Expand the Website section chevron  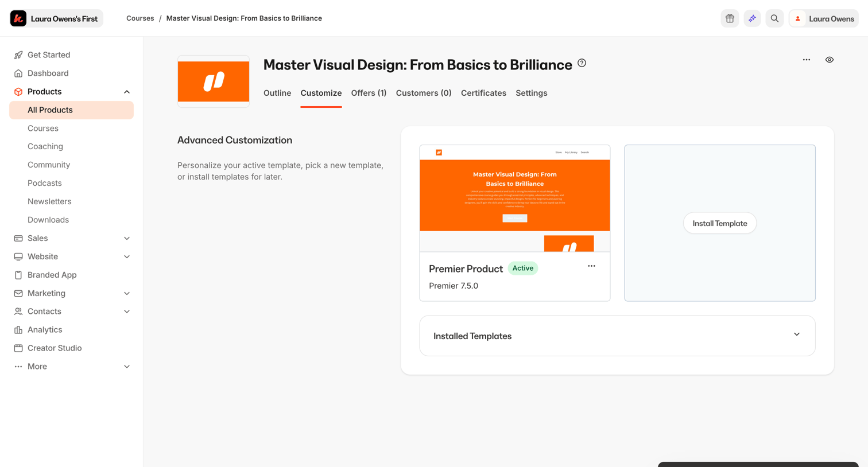127,256
